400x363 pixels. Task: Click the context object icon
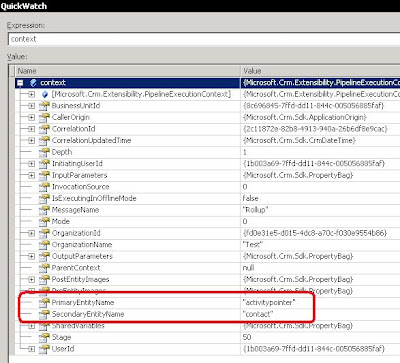point(33,83)
